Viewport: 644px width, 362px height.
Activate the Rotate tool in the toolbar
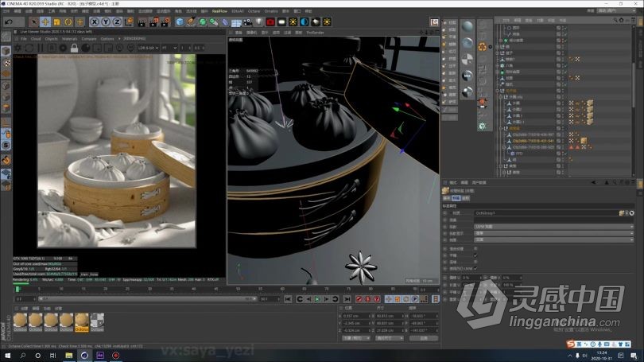click(x=68, y=21)
